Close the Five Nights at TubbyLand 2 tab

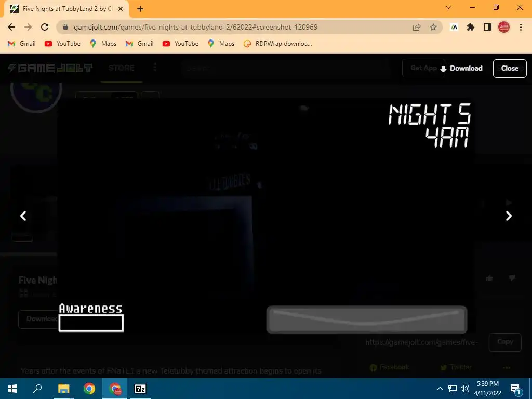click(x=121, y=9)
